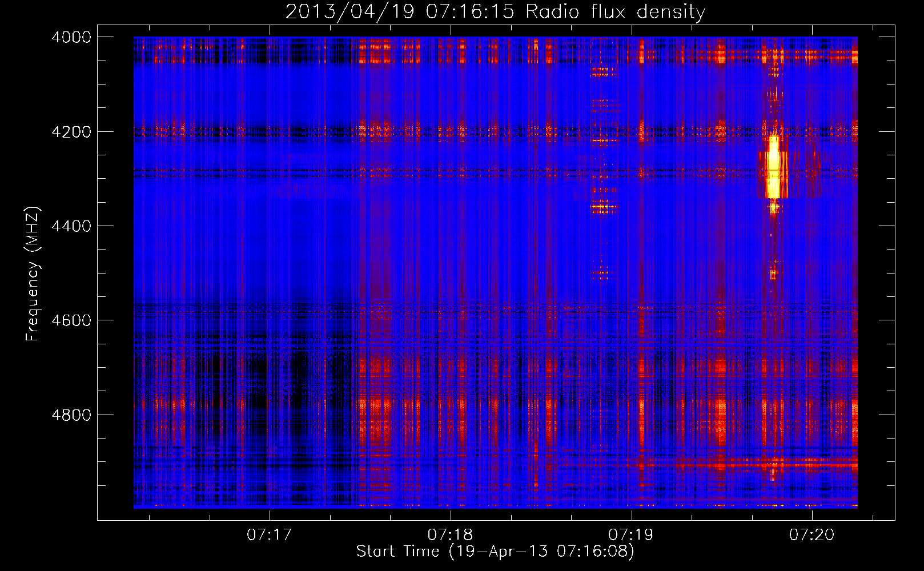Select the "Frequency (MHZ)" y-axis label
The width and height of the screenshot is (924, 571).
pos(33,274)
